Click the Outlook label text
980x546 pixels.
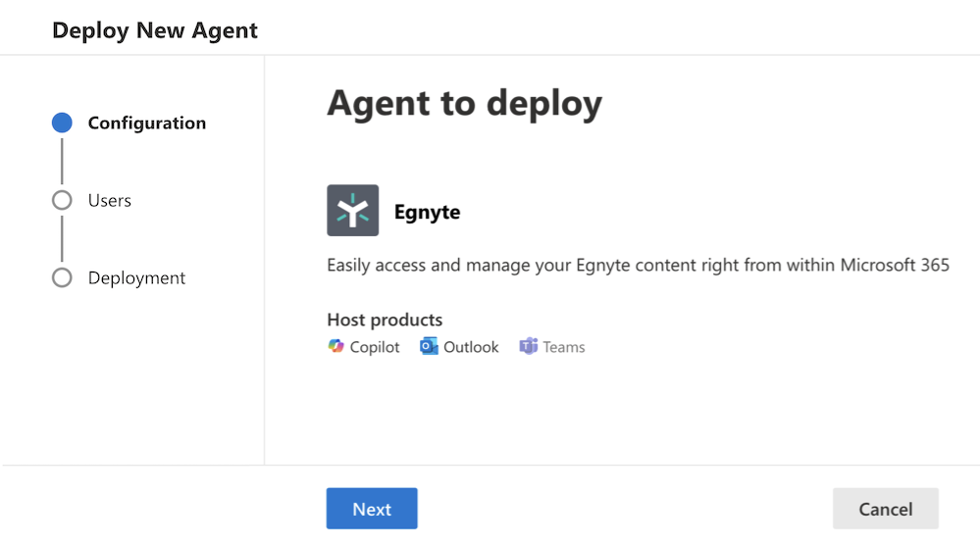[x=471, y=347]
